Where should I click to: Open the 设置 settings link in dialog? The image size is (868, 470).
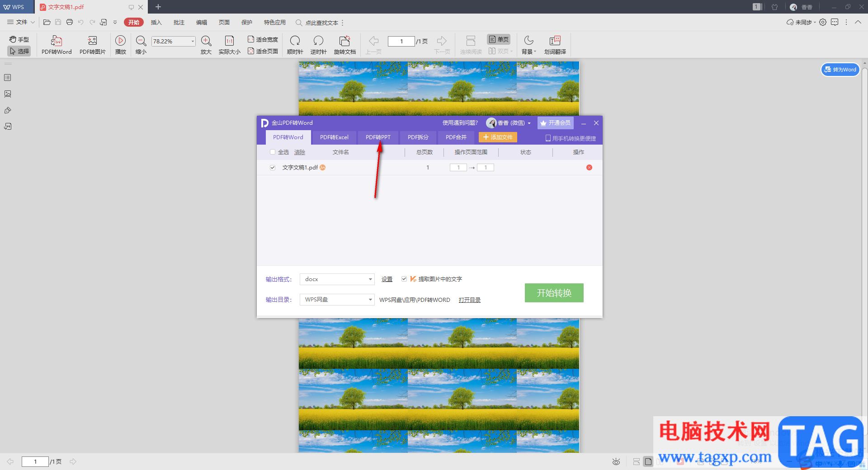point(387,279)
